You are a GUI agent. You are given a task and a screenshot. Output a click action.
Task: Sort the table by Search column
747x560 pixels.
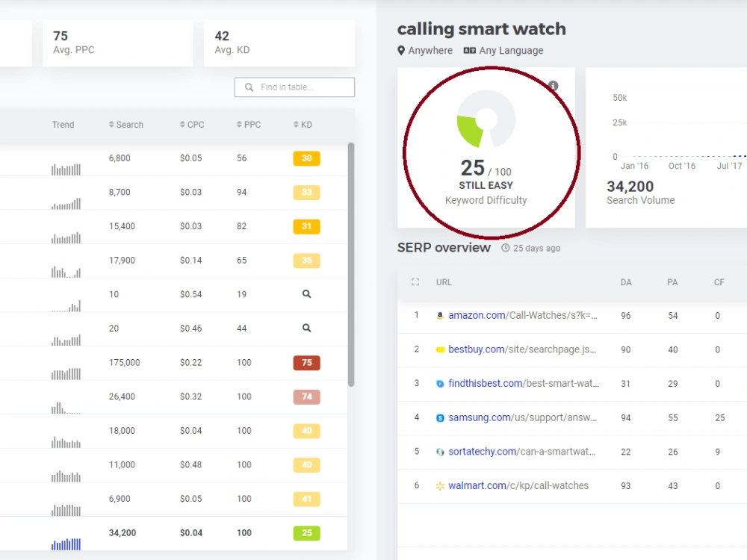125,125
